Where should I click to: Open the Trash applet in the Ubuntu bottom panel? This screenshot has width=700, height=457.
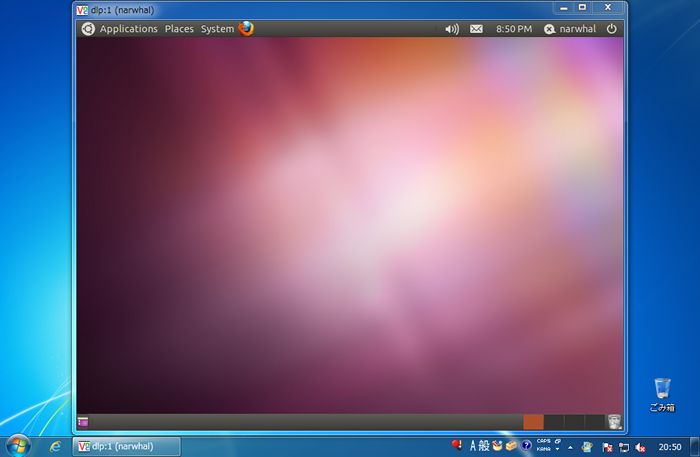(x=614, y=422)
